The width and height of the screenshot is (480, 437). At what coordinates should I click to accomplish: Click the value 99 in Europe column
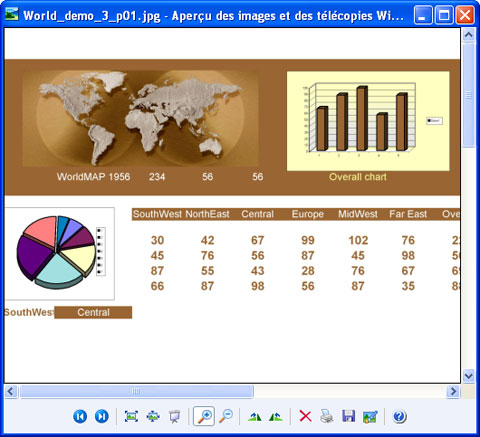[x=308, y=240]
